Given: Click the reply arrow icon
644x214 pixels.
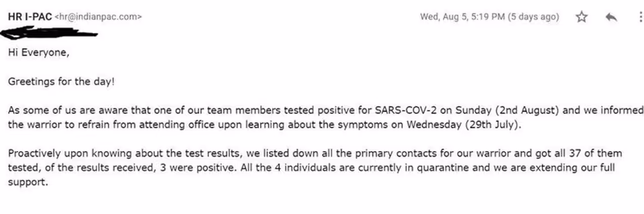Looking at the screenshot, I should (611, 17).
